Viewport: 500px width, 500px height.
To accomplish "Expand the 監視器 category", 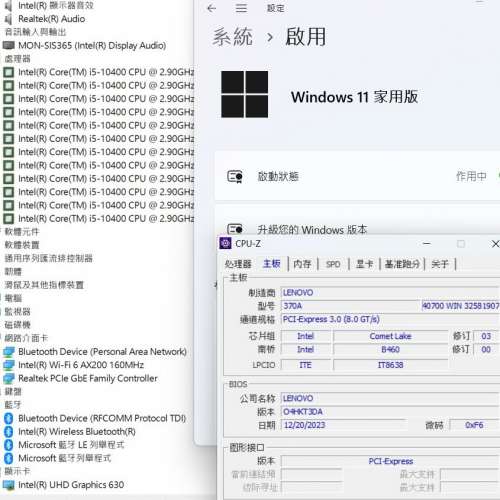I will pos(17,312).
